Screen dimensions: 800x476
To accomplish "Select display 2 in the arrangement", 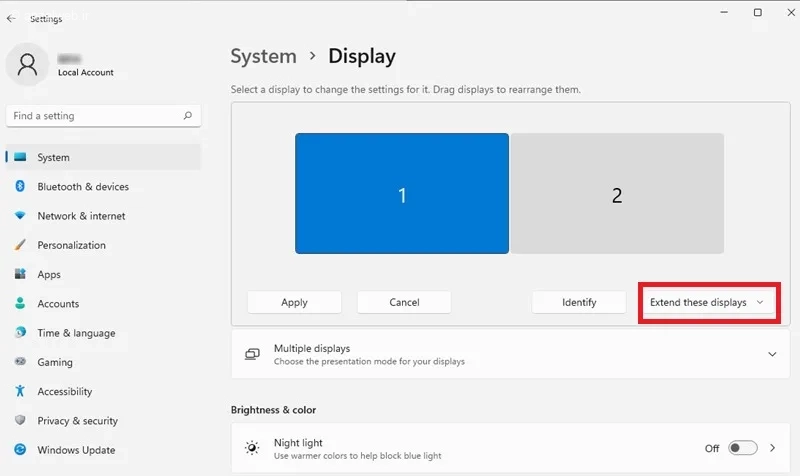I will point(617,193).
